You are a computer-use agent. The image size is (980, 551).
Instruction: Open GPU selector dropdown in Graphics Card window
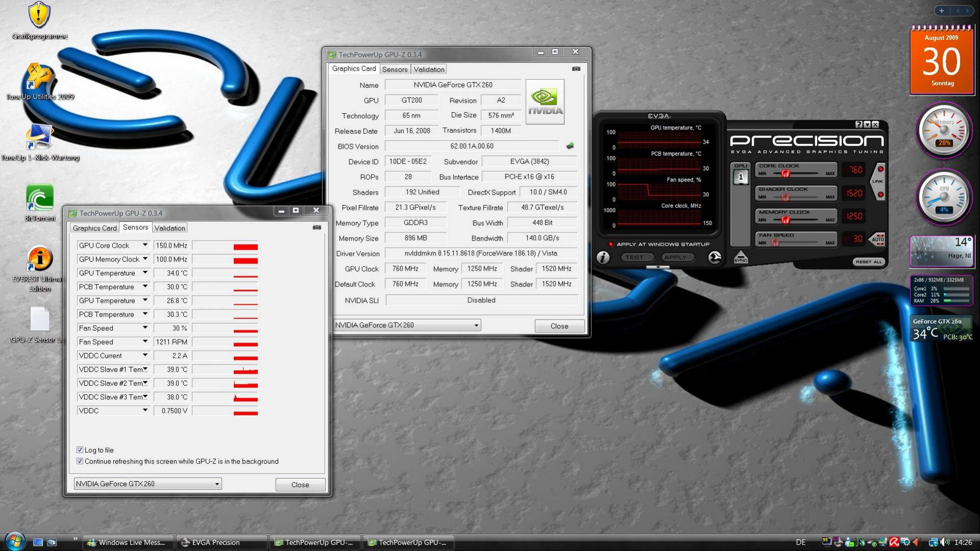pos(407,325)
